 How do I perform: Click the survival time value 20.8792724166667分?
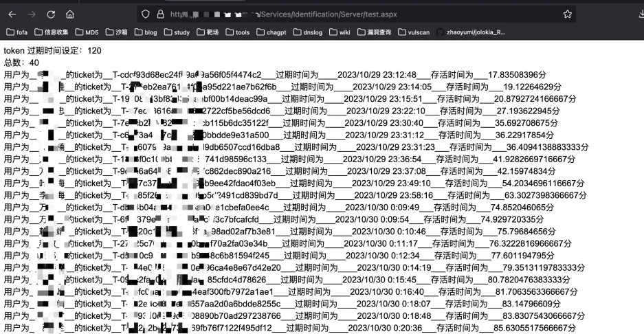click(x=535, y=98)
